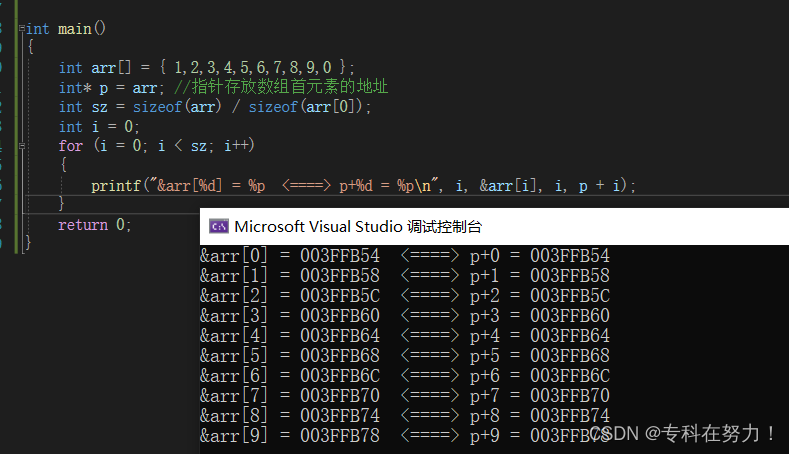Click 'p+5 = 003FFB68' in console
The width and height of the screenshot is (789, 454).
point(539,356)
